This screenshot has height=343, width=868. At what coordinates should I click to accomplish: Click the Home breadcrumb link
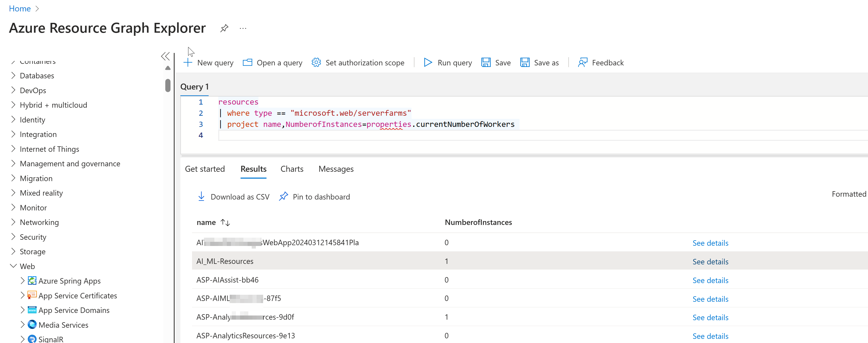19,8
